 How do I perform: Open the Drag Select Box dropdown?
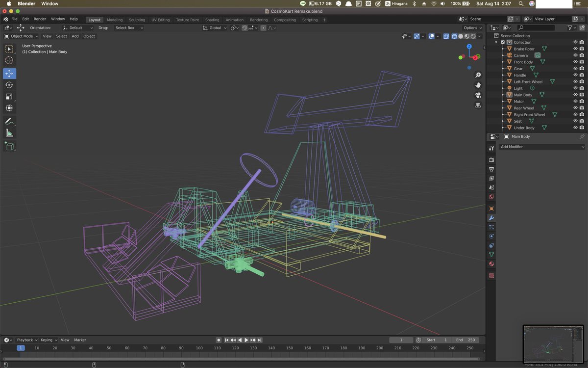[x=128, y=28]
